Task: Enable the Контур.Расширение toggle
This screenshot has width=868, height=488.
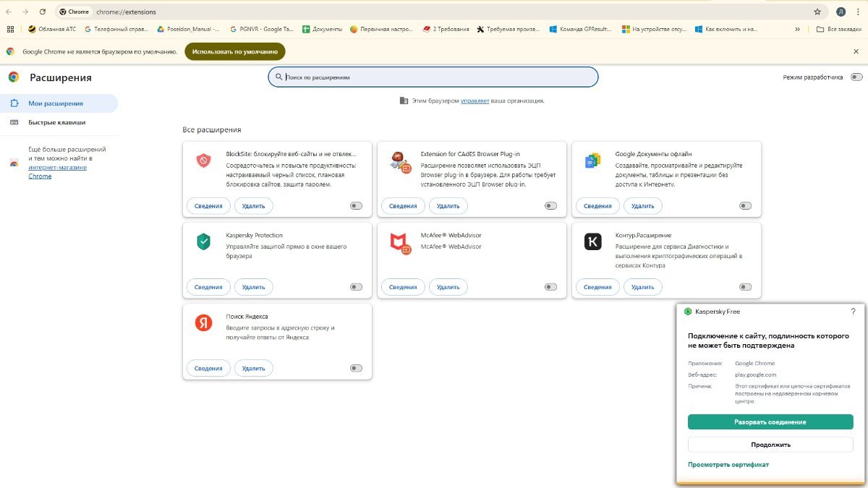Action: (x=745, y=287)
